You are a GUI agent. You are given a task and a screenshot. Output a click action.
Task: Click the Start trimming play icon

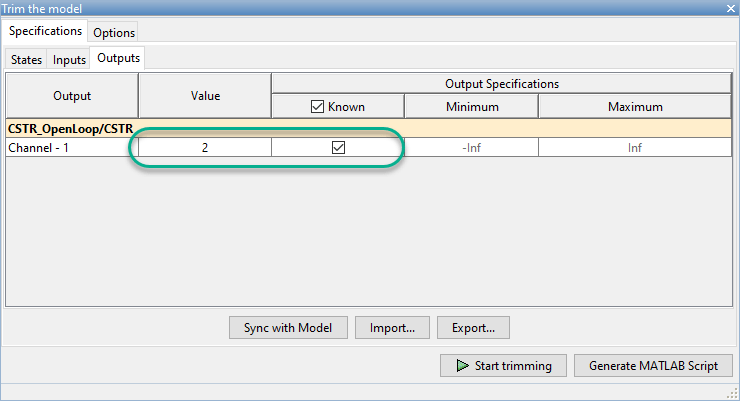[462, 365]
